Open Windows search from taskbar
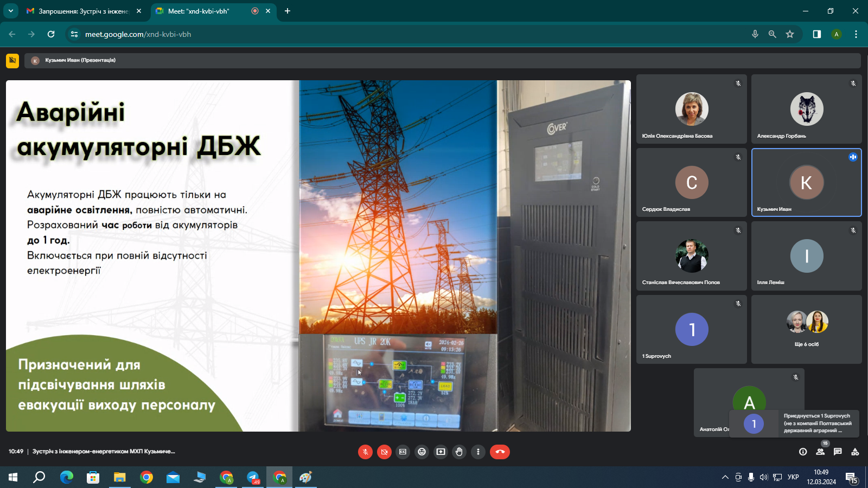 tap(39, 477)
